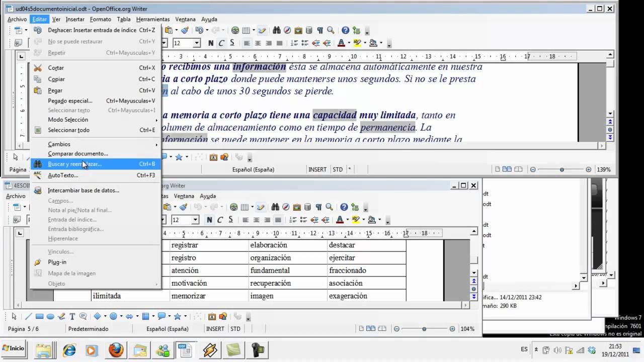Click the 'recuperación' table cell

point(288,283)
